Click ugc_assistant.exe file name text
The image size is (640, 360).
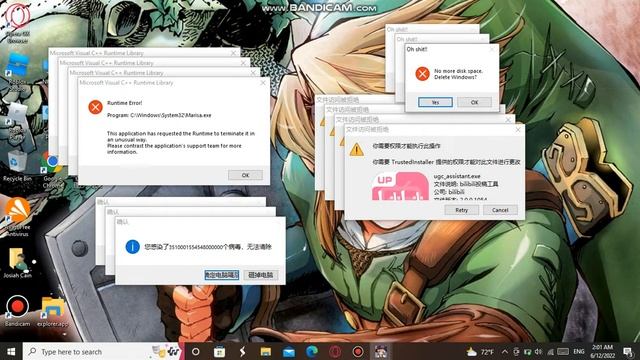[457, 176]
